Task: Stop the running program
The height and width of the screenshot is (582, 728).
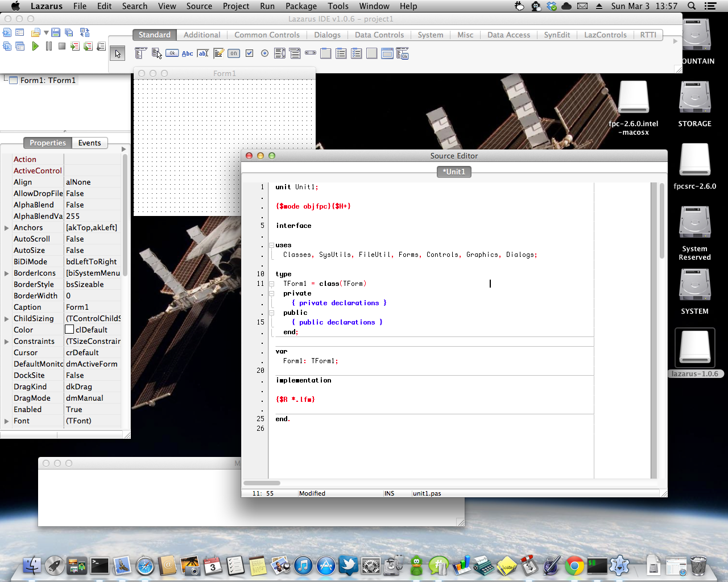Action: coord(62,46)
